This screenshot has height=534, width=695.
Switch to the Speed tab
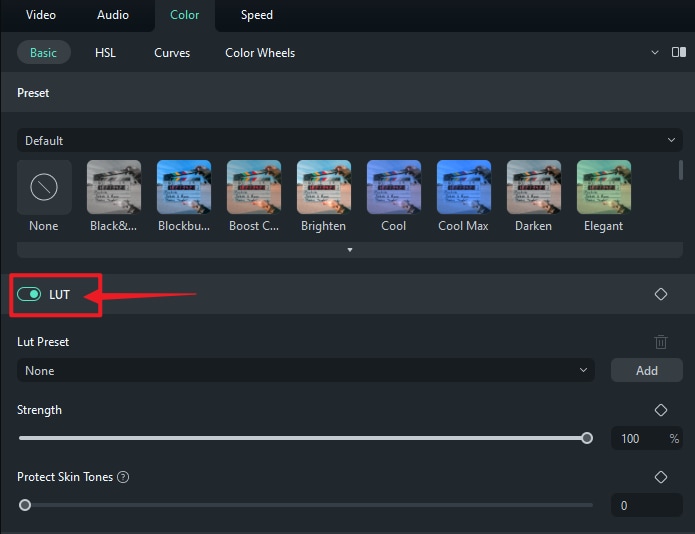(257, 15)
